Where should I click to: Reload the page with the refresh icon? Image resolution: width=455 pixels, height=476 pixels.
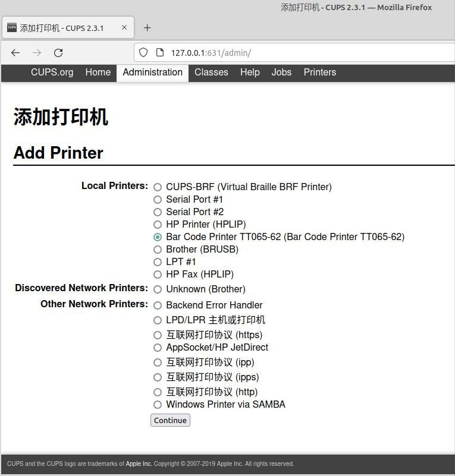(x=58, y=53)
